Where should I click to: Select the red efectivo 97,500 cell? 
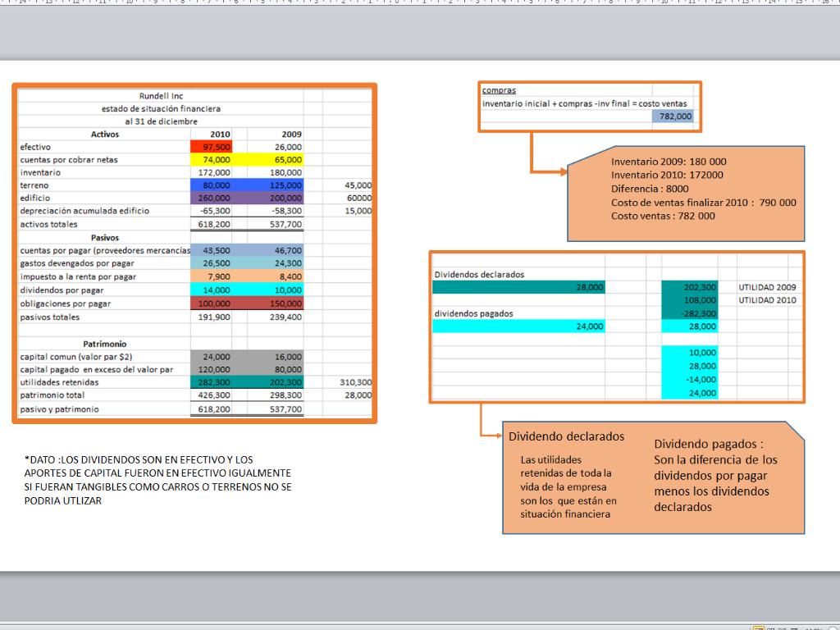(x=211, y=147)
